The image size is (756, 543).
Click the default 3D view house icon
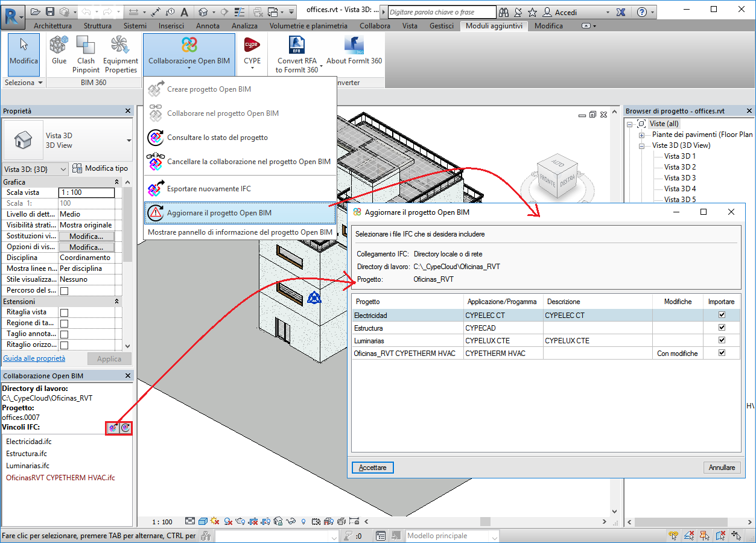pos(203,11)
